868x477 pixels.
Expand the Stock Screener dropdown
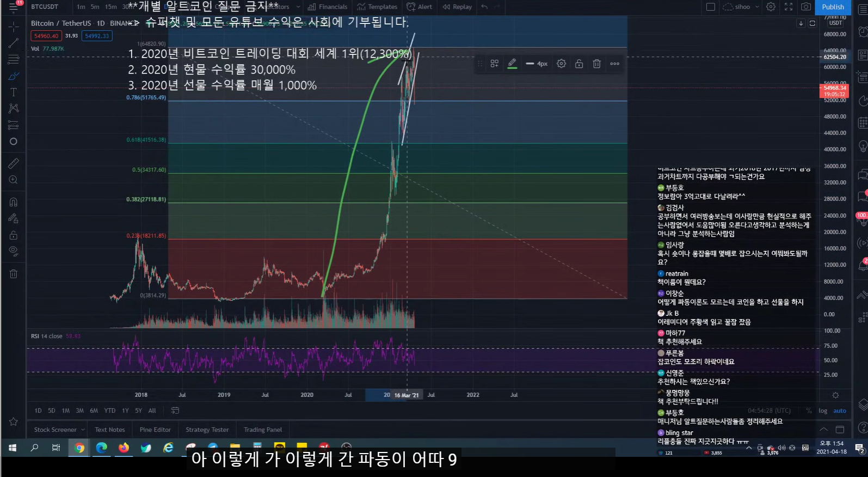pos(83,430)
